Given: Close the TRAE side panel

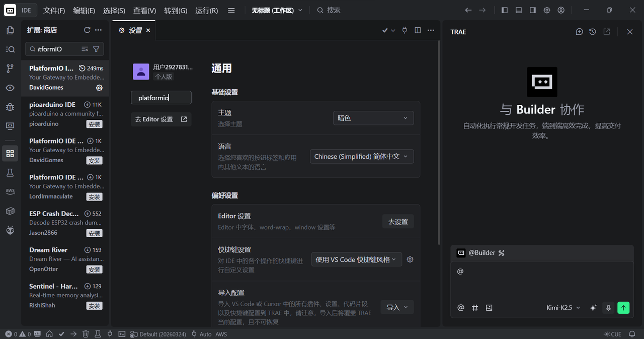Looking at the screenshot, I should pyautogui.click(x=630, y=32).
